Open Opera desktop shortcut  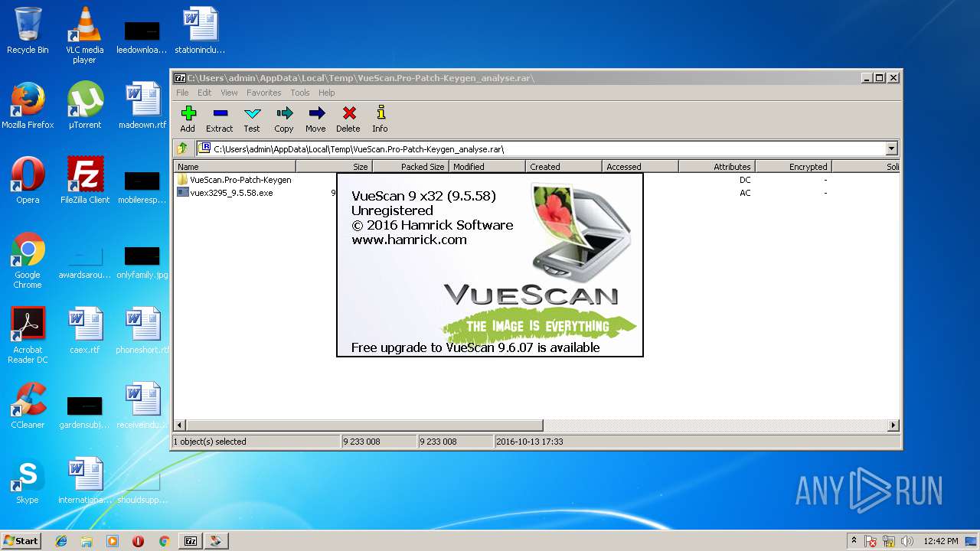click(28, 181)
